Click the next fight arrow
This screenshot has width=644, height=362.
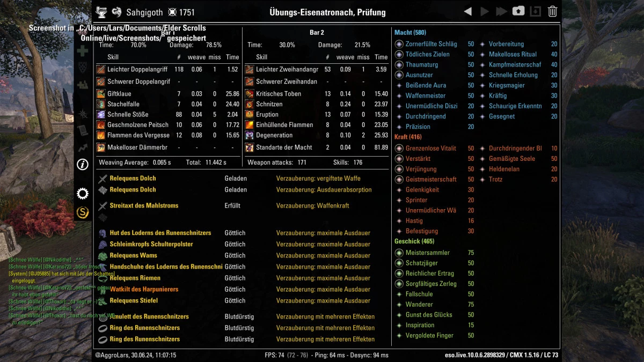pyautogui.click(x=485, y=11)
